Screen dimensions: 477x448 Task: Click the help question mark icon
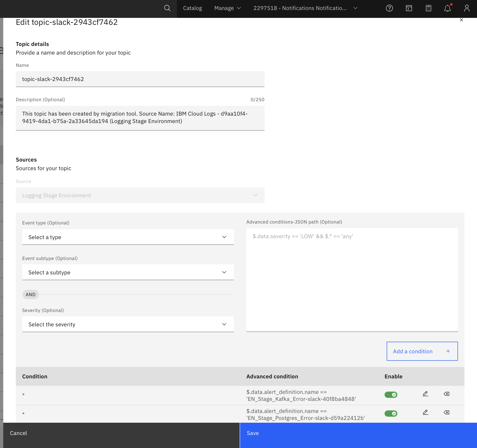(389, 8)
